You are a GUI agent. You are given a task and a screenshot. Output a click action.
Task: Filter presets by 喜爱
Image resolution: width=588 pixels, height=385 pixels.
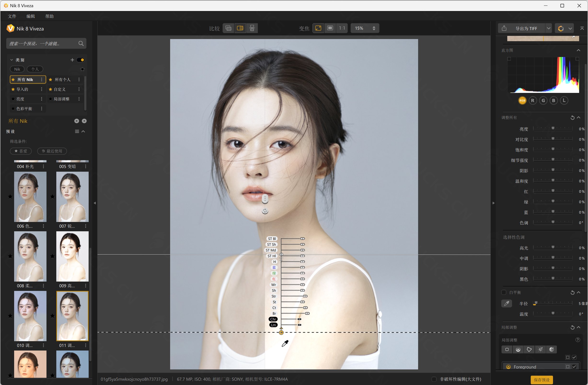[x=21, y=151]
